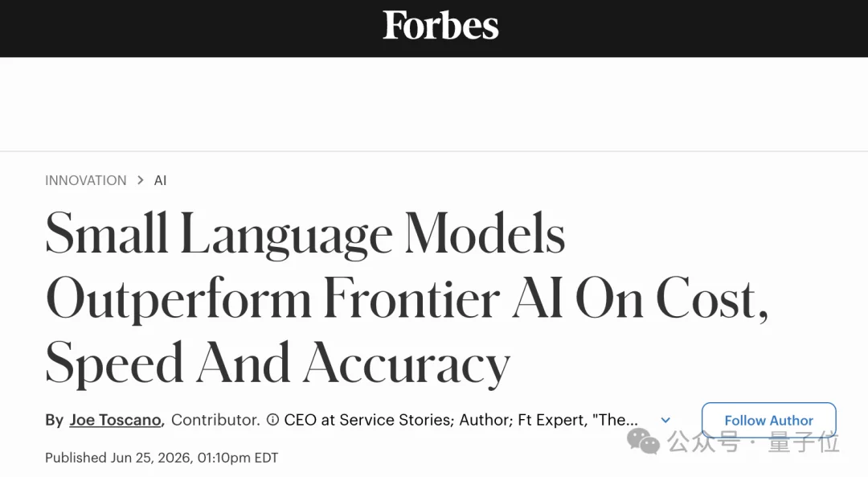Click the info icon beside Contributor
868x477 pixels.
[x=272, y=420]
